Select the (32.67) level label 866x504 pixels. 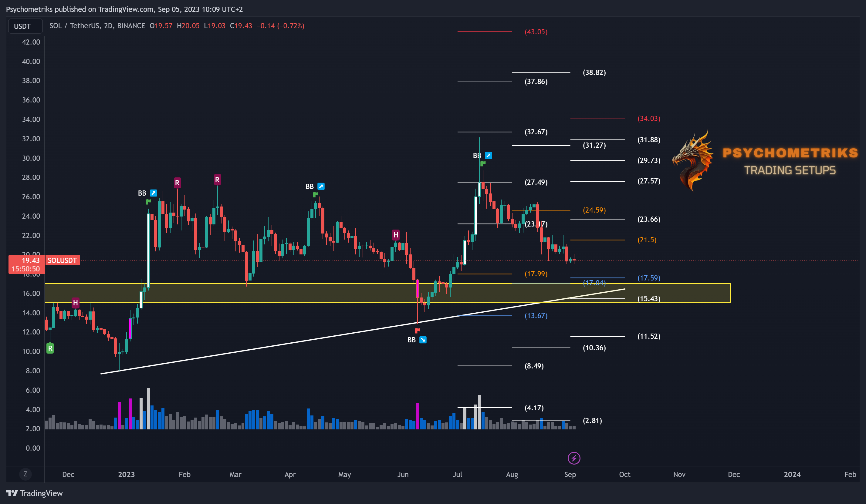pos(536,132)
